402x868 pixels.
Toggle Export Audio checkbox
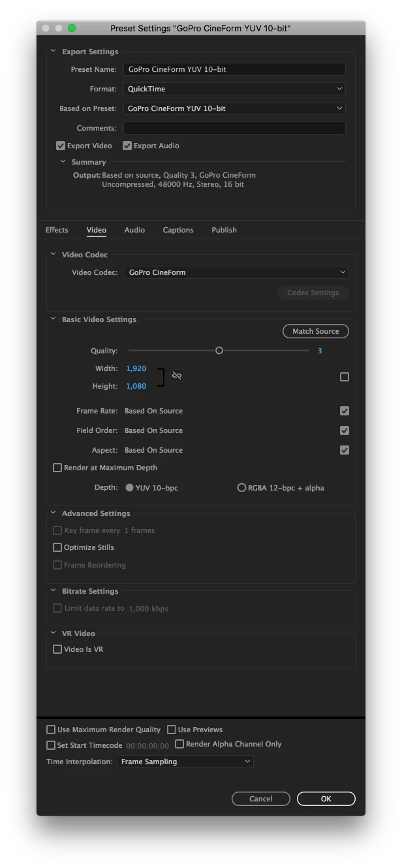pyautogui.click(x=127, y=146)
